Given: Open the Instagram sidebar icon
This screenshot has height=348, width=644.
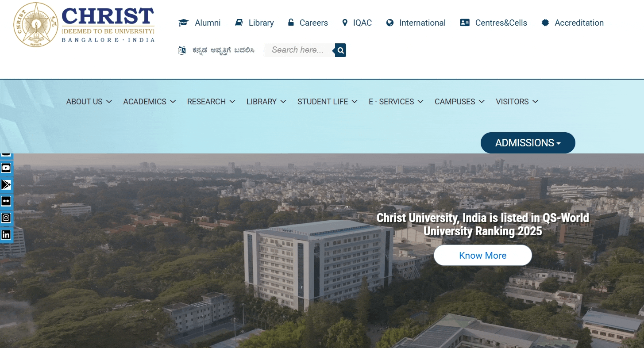Looking at the screenshot, I should pyautogui.click(x=6, y=218).
